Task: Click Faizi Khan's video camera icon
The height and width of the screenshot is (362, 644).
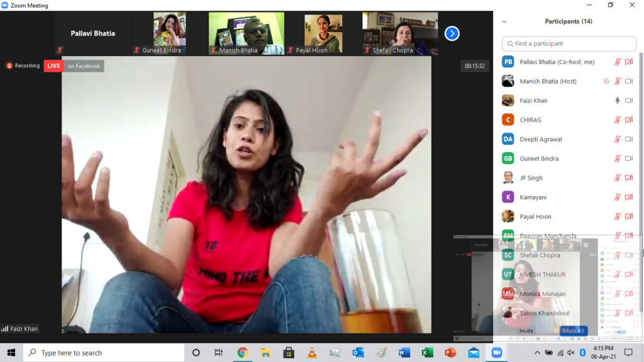Action: click(629, 101)
